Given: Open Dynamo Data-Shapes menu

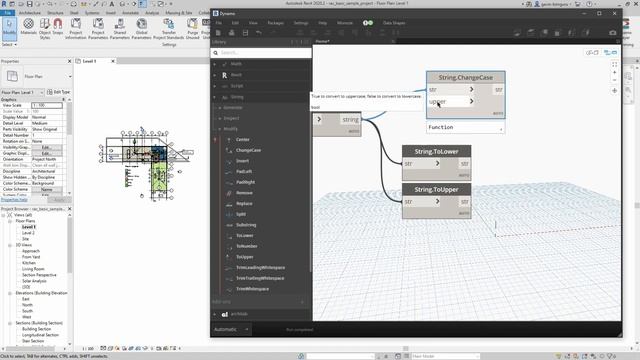Looking at the screenshot, I should [394, 23].
